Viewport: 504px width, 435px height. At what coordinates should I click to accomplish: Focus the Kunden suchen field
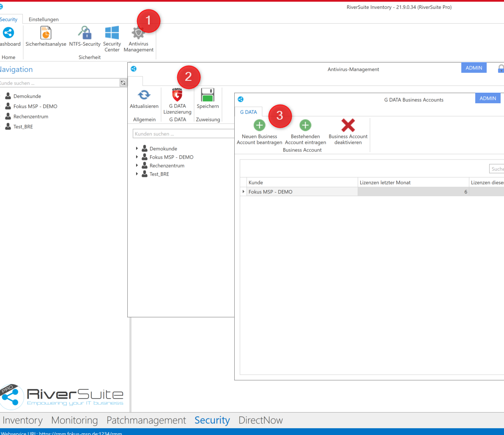[184, 134]
